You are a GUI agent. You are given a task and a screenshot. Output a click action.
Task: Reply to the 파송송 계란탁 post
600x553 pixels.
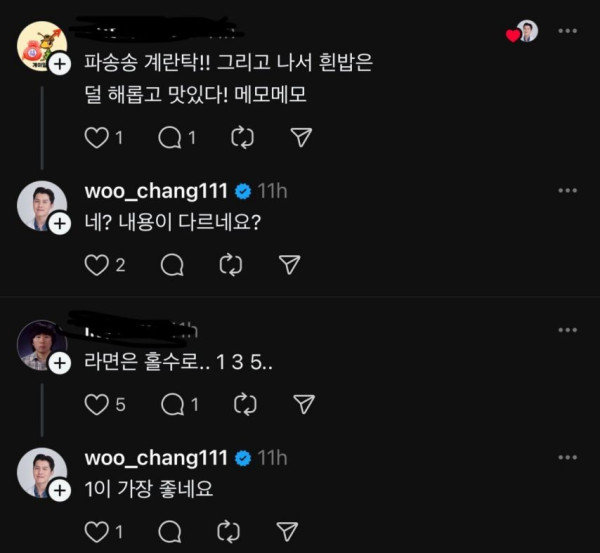pyautogui.click(x=171, y=138)
